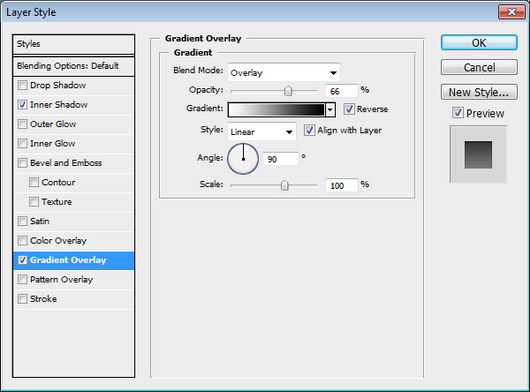The image size is (530, 392).
Task: Click the Angle value field
Action: (x=281, y=159)
